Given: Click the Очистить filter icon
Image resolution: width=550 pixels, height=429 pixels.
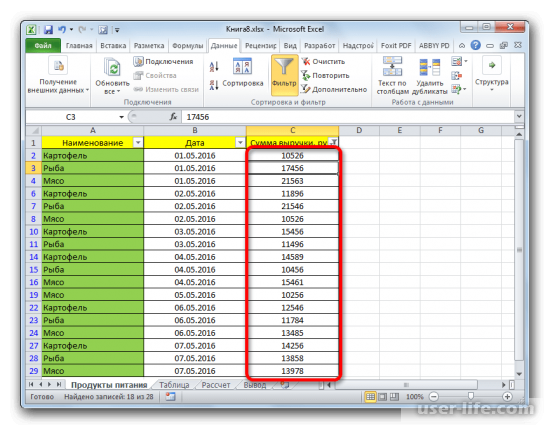Looking at the screenshot, I should point(306,61).
